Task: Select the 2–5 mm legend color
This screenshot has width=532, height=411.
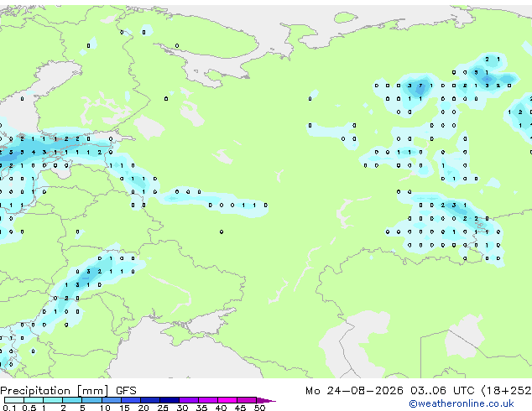Action: pos(72,400)
